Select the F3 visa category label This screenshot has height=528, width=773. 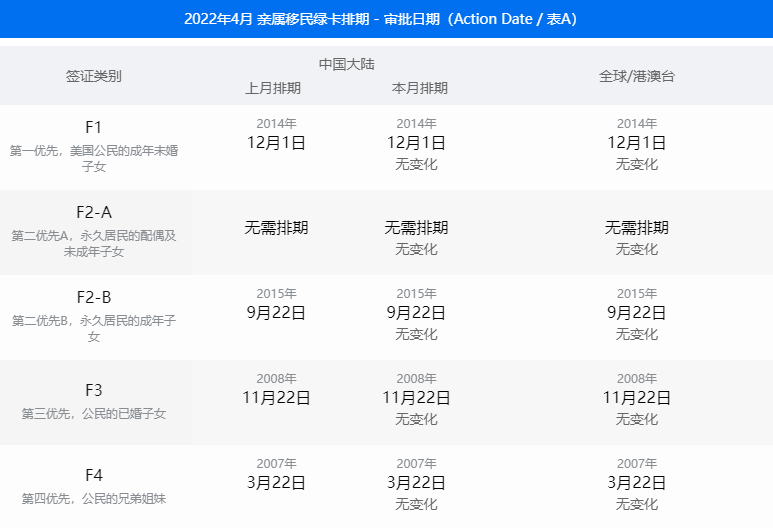[x=94, y=390]
